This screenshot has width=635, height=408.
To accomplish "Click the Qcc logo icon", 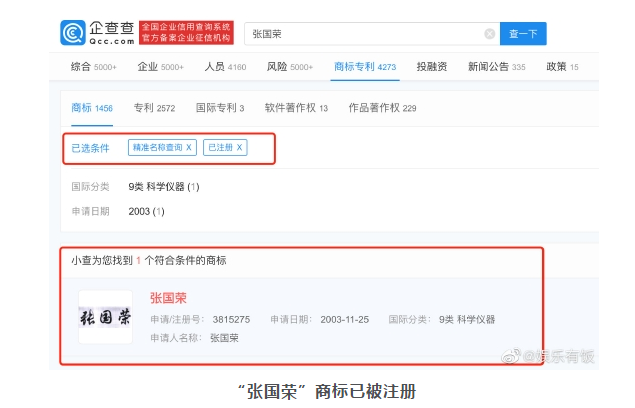I will click(x=73, y=32).
